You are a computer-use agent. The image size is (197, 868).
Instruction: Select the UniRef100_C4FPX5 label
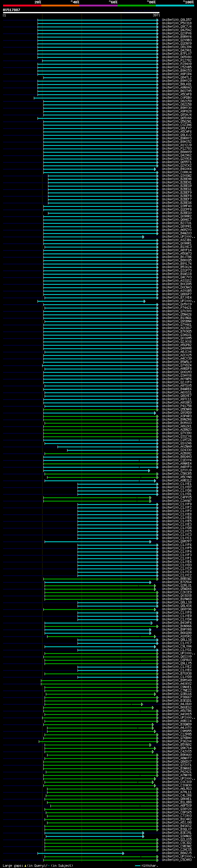[x=176, y=497]
